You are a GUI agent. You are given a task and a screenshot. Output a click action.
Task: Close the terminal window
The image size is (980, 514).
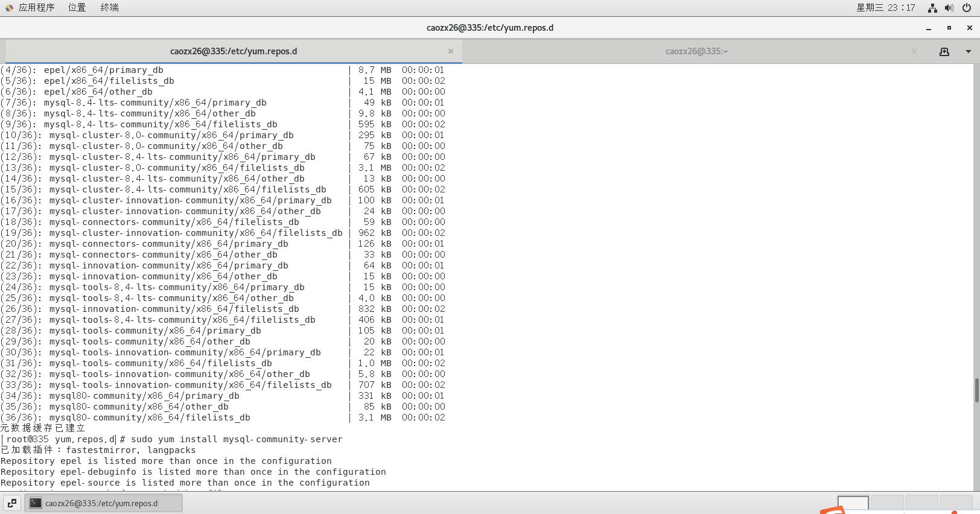click(x=970, y=28)
